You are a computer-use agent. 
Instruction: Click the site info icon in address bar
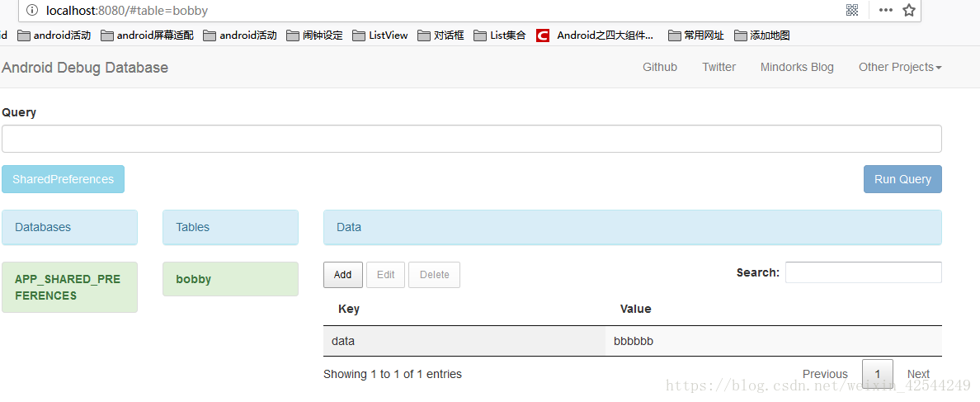coord(32,10)
